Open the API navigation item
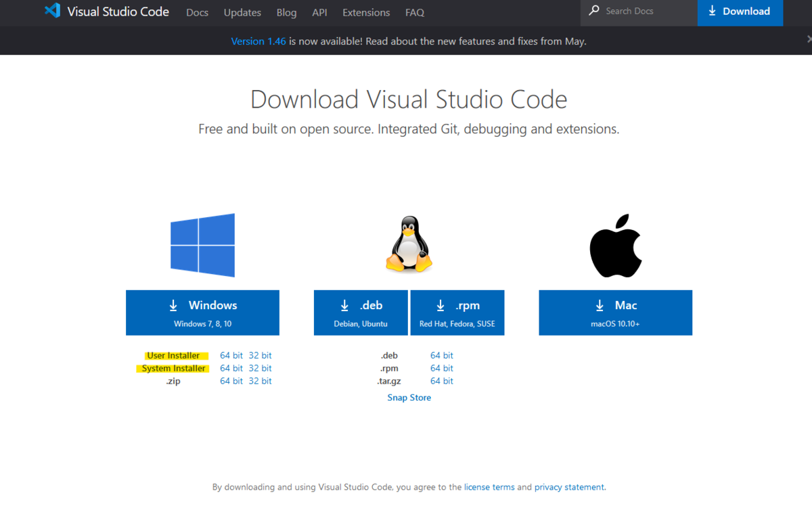 (319, 12)
